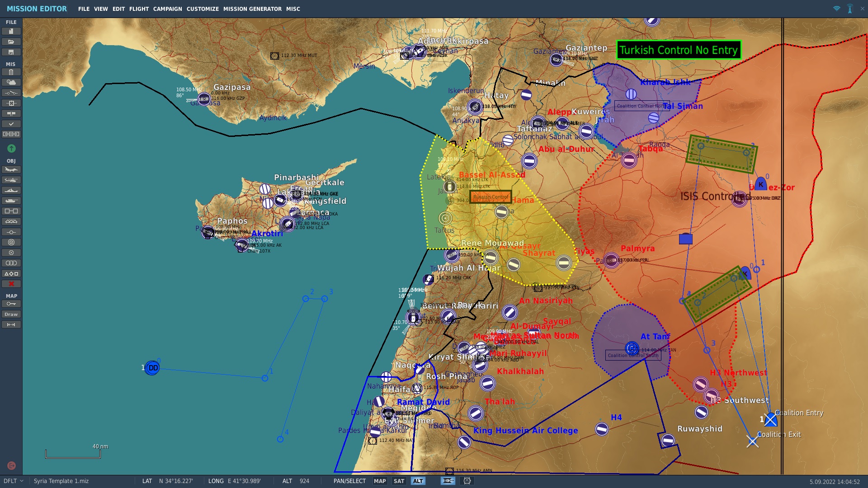Screen dimensions: 868x488
Task: Expand the DFLT dropdown in status bar
Action: click(x=14, y=481)
